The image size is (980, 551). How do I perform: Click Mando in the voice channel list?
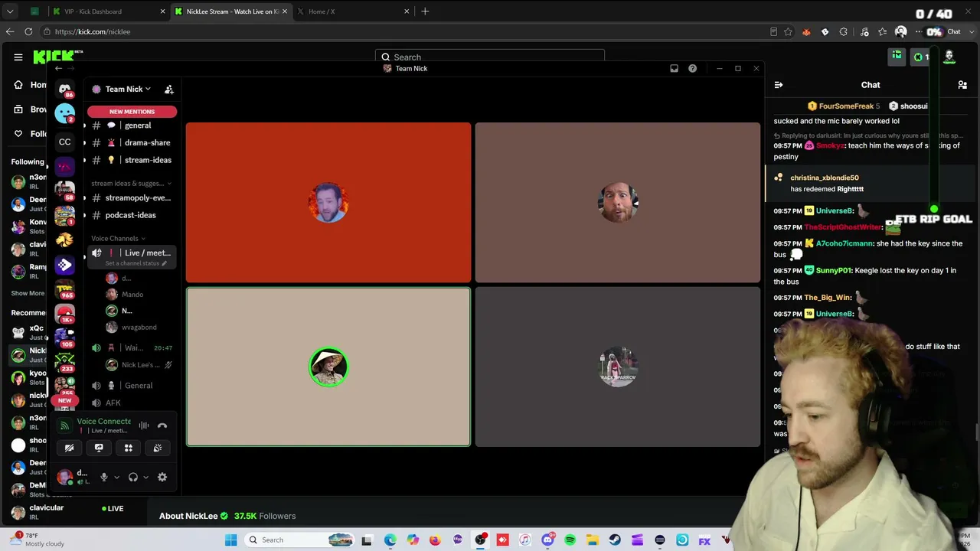pos(132,295)
